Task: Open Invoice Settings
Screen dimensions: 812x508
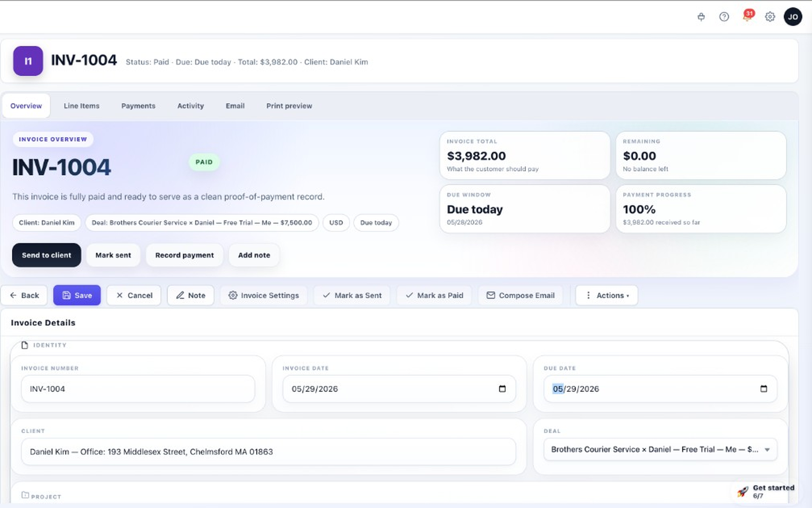Action: 264,295
